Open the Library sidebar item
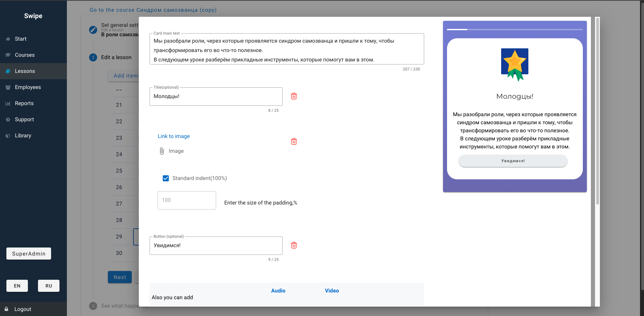644x316 pixels. (23, 136)
